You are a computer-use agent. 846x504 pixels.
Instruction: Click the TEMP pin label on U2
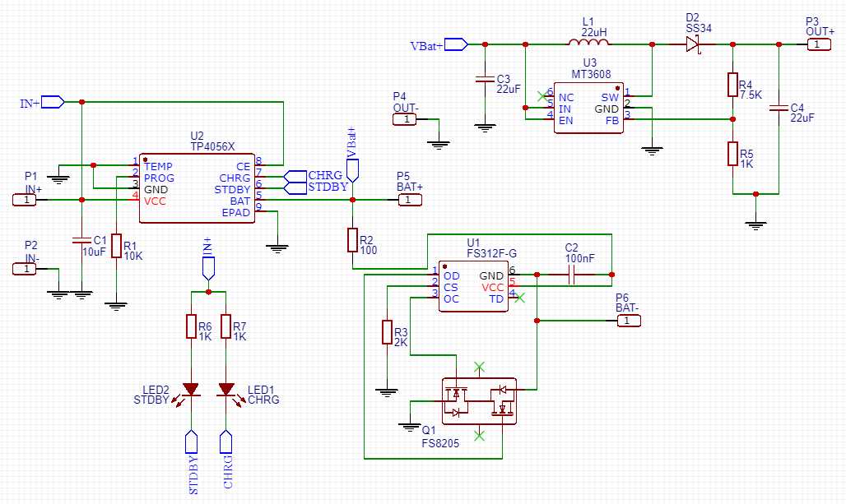pyautogui.click(x=158, y=167)
